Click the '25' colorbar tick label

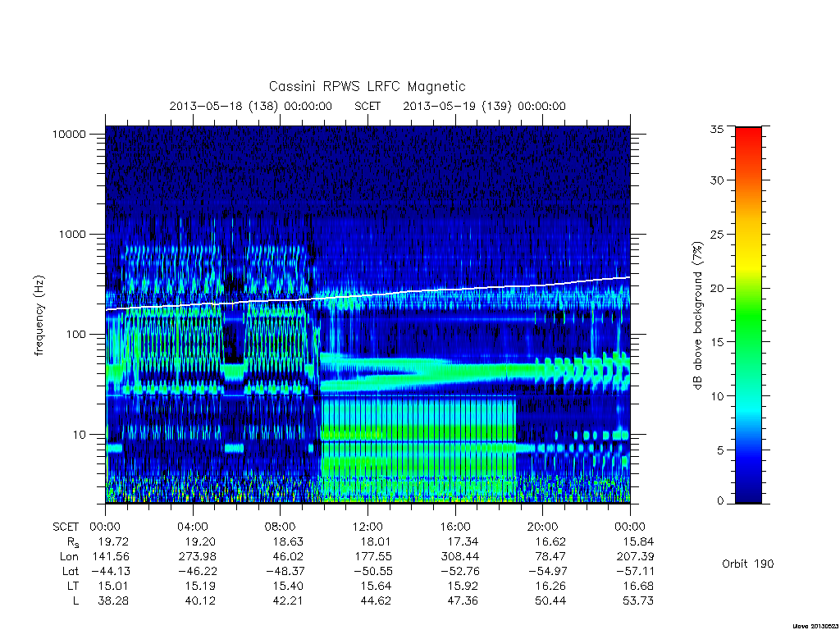[x=717, y=234]
